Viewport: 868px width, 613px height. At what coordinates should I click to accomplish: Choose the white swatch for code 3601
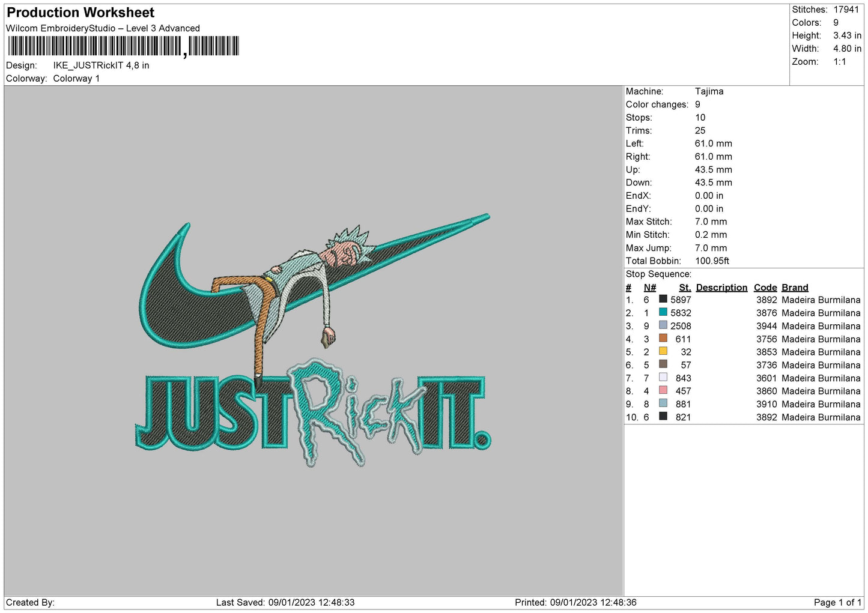click(x=663, y=378)
